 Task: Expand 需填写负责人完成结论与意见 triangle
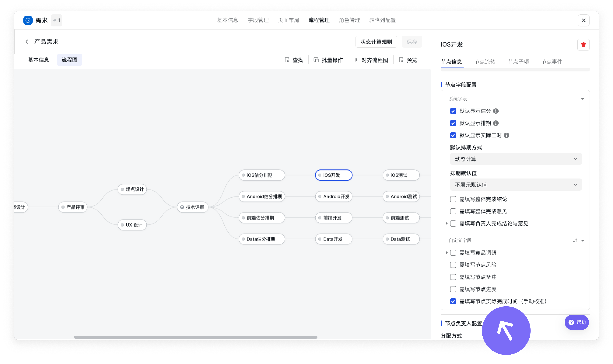(446, 224)
